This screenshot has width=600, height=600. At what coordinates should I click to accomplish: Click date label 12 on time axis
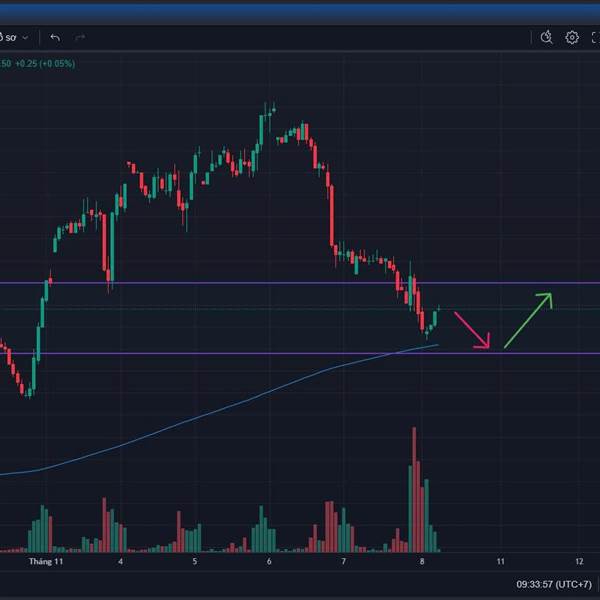tap(579, 562)
